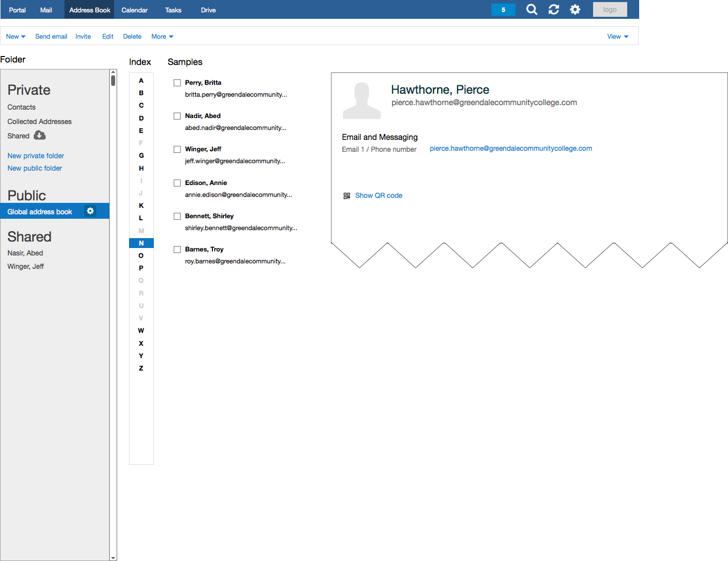Viewport: 728px width, 561px height.
Task: Jump to index letter A
Action: (x=141, y=80)
